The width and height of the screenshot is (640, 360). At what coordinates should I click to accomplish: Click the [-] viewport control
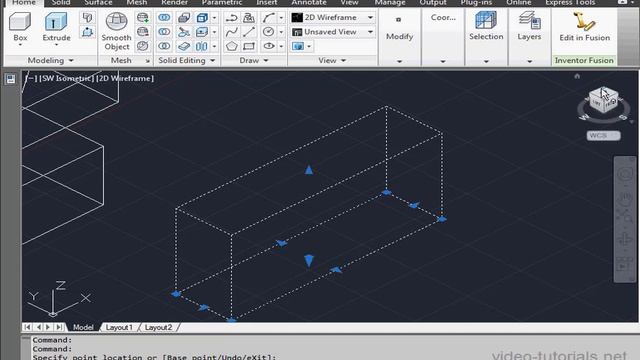(x=31, y=78)
